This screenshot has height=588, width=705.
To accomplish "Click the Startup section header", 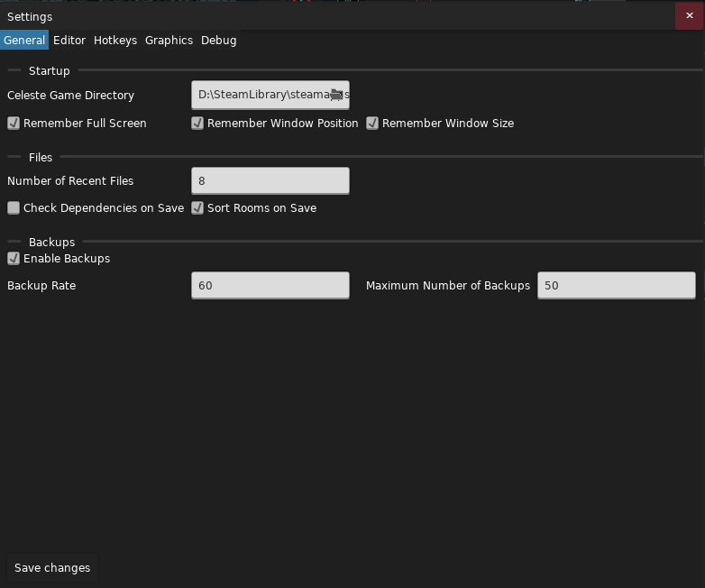I will (x=49, y=71).
